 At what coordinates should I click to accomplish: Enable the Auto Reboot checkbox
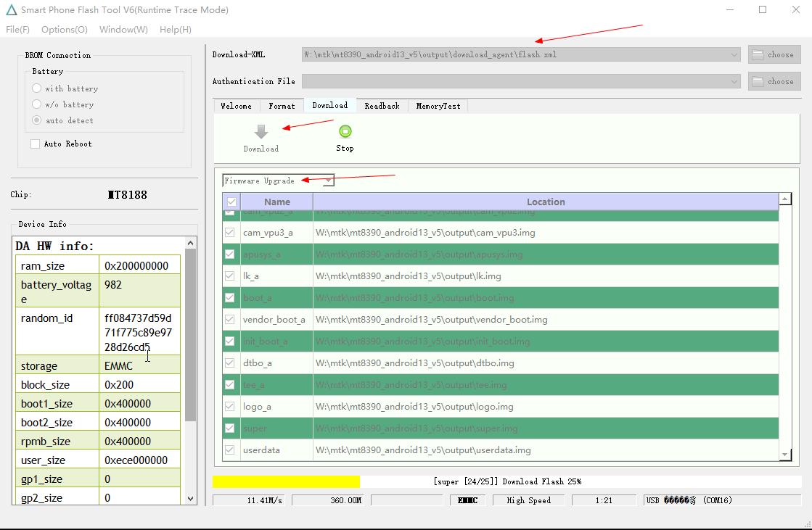[x=36, y=144]
